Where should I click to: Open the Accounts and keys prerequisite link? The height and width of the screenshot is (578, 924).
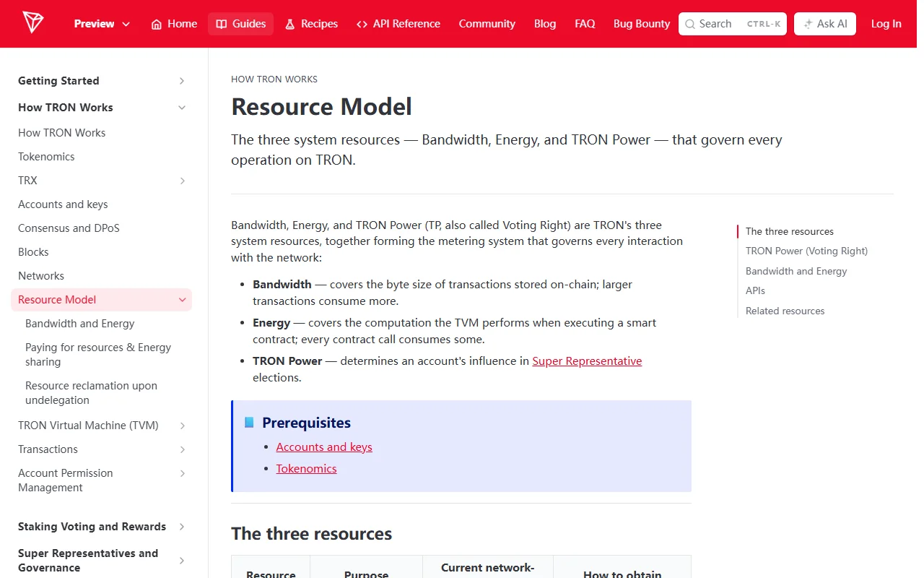324,447
